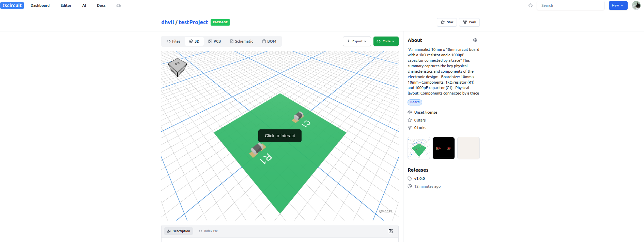Image resolution: width=644 pixels, height=242 pixels.
Task: Click in the Search input field
Action: click(x=570, y=5)
